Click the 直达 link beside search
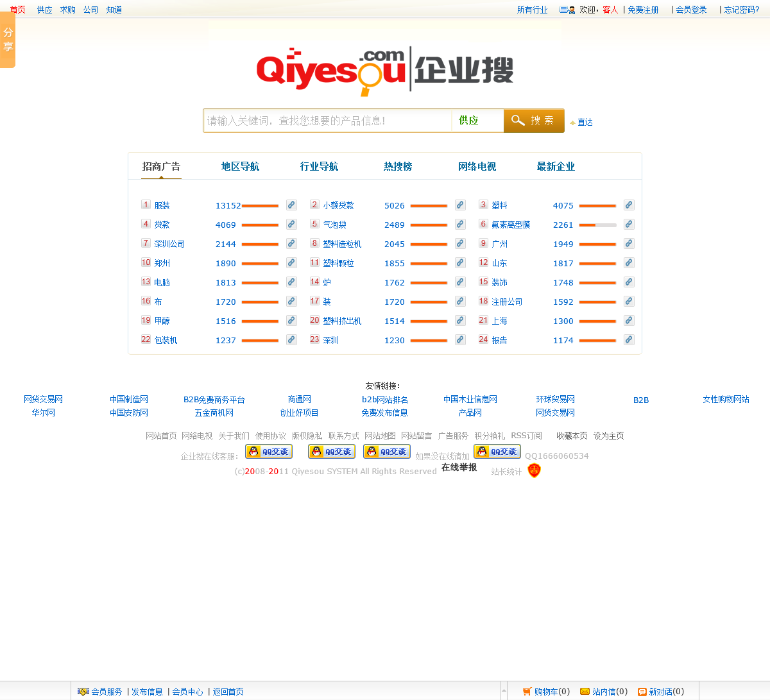The width and height of the screenshot is (770, 700). point(585,122)
